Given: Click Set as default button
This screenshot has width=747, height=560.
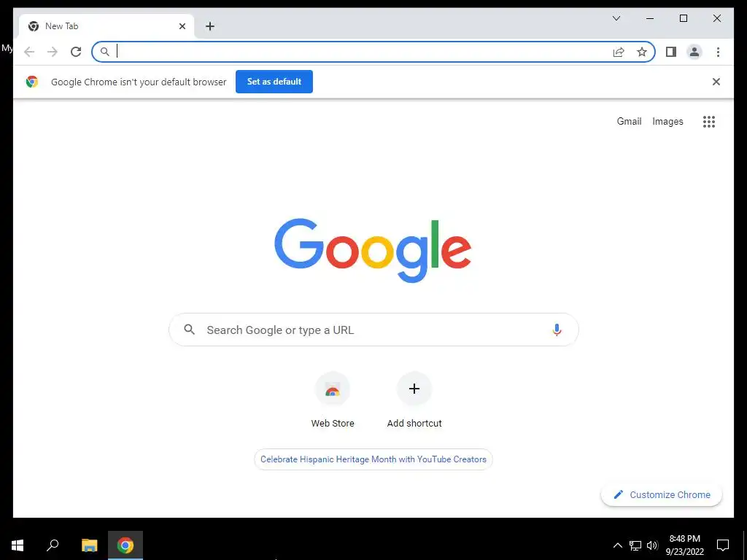Looking at the screenshot, I should click(274, 82).
